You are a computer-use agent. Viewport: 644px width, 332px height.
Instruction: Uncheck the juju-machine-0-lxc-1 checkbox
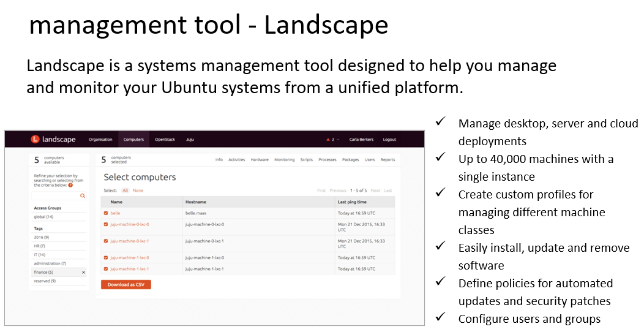click(x=106, y=241)
